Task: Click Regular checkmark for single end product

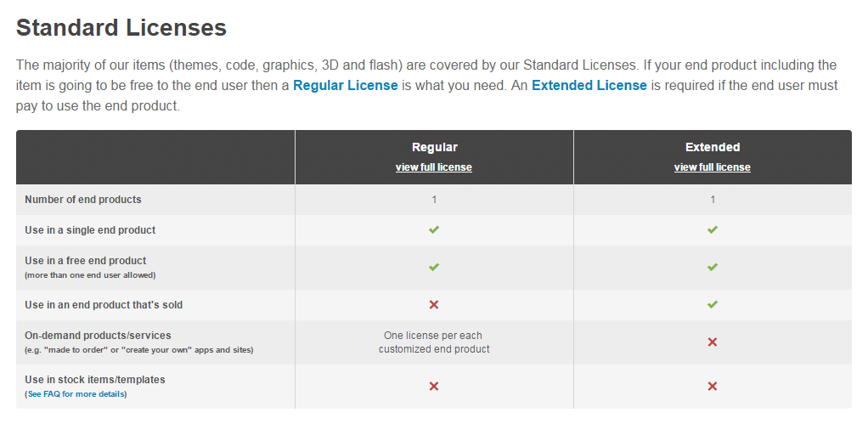Action: (x=434, y=229)
